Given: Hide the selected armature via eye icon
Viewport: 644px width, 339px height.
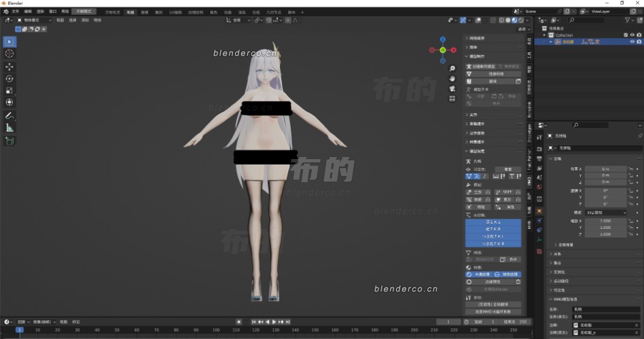Looking at the screenshot, I should pos(632,41).
